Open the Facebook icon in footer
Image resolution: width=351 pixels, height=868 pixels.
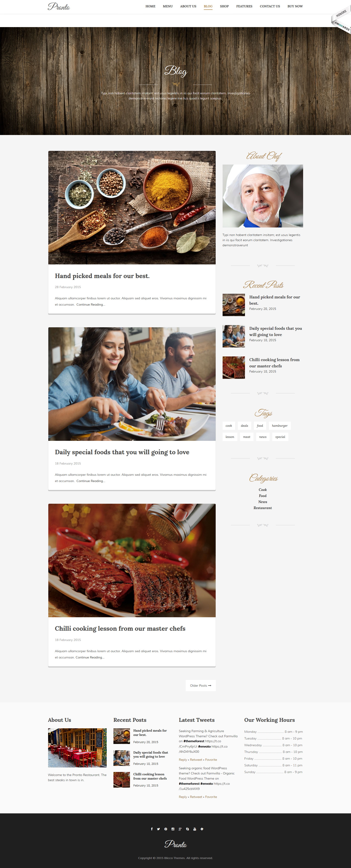(x=152, y=829)
